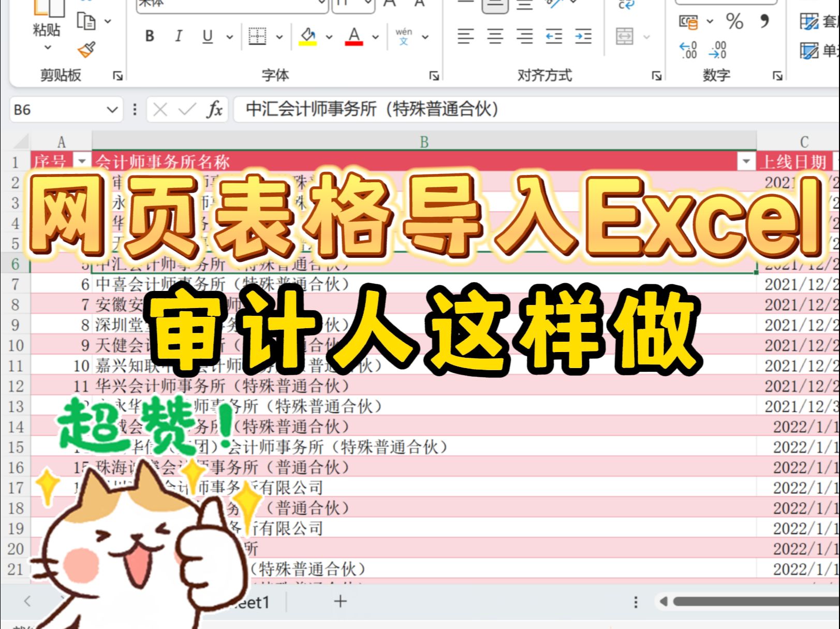Click the 上线日期 header cell
This screenshot has width=840, height=629.
click(798, 162)
